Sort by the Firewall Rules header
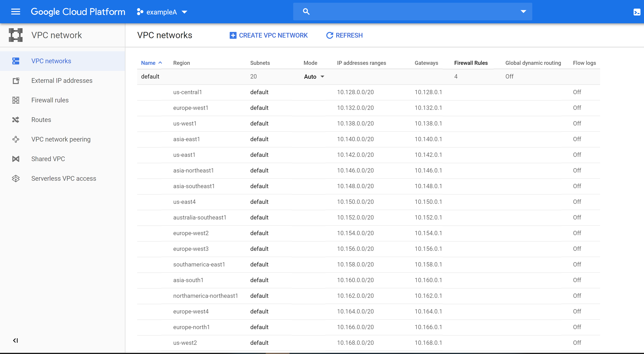This screenshot has height=354, width=644. coord(471,63)
